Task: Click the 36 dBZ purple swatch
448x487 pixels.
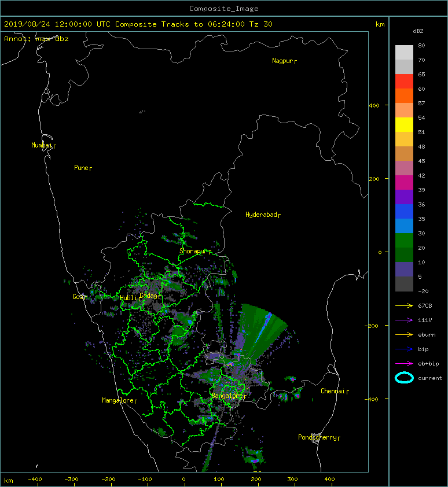Action: click(x=404, y=197)
